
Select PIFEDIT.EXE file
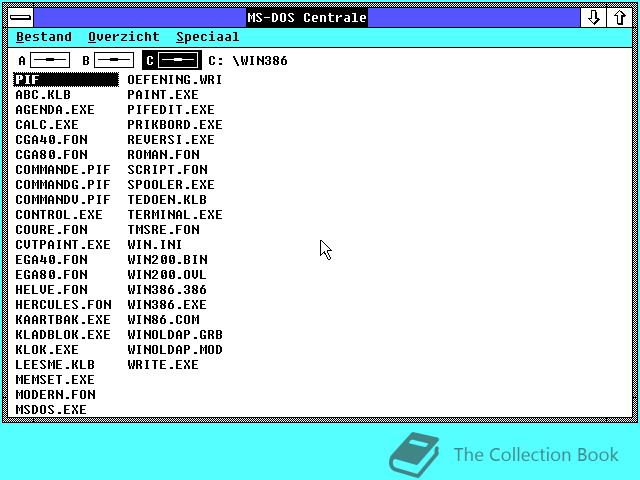pos(171,110)
